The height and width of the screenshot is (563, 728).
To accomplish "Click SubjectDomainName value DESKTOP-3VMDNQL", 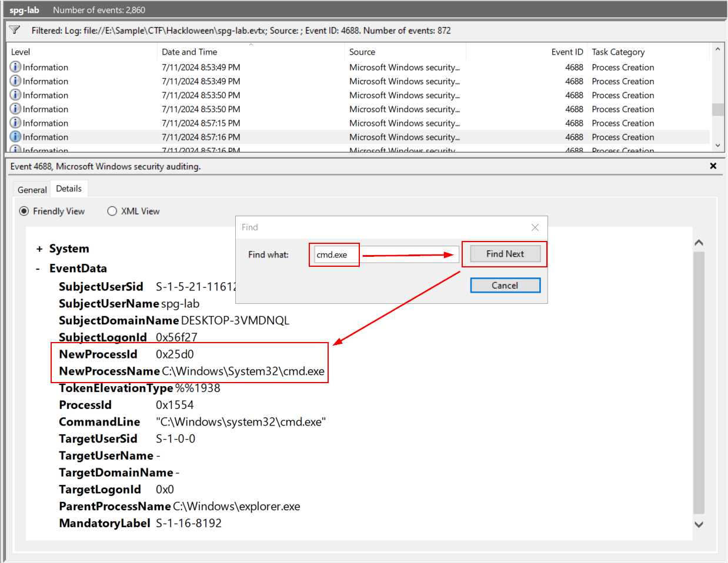I will coord(235,321).
